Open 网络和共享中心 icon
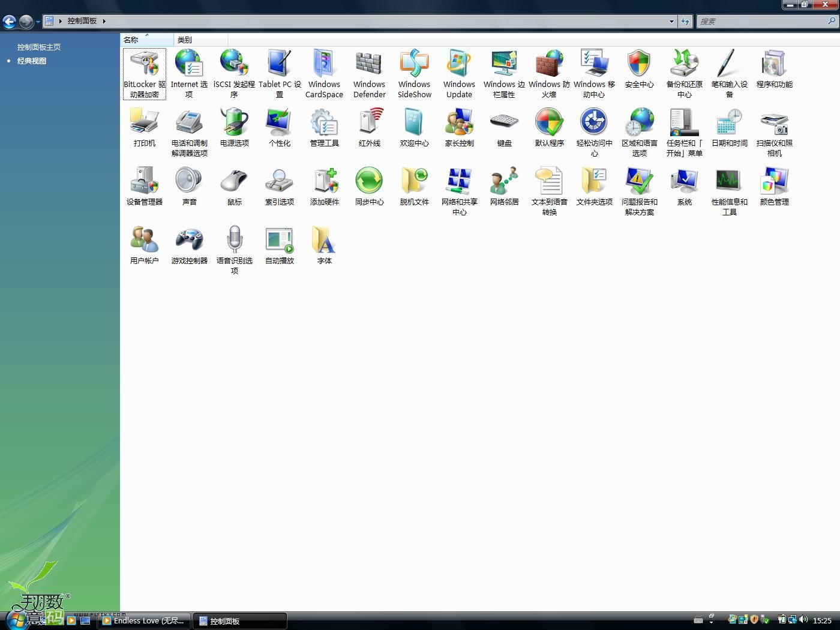 tap(460, 181)
